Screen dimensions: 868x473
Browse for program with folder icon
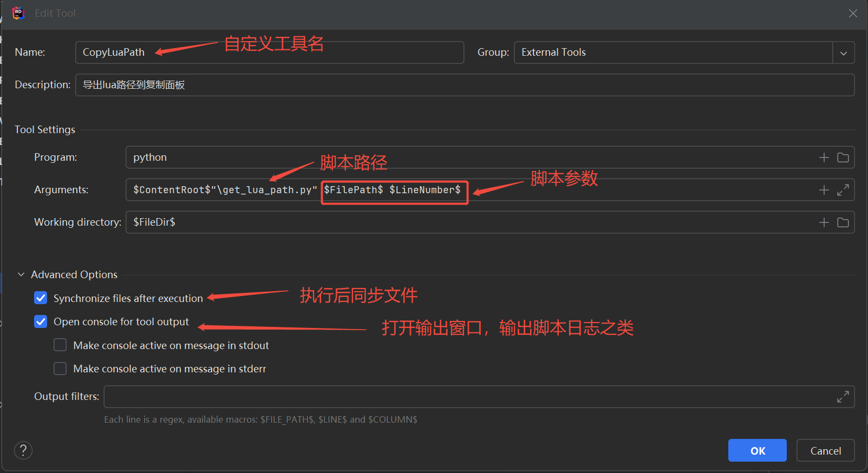pyautogui.click(x=843, y=157)
